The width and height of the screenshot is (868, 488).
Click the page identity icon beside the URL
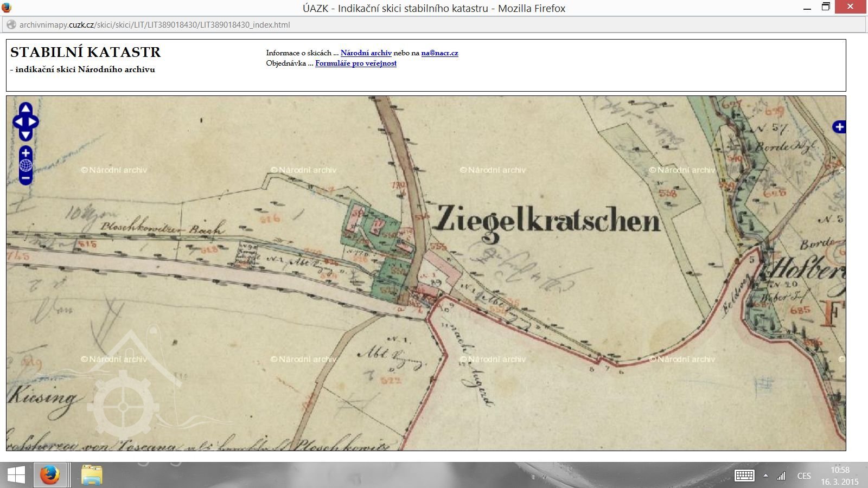[x=11, y=25]
